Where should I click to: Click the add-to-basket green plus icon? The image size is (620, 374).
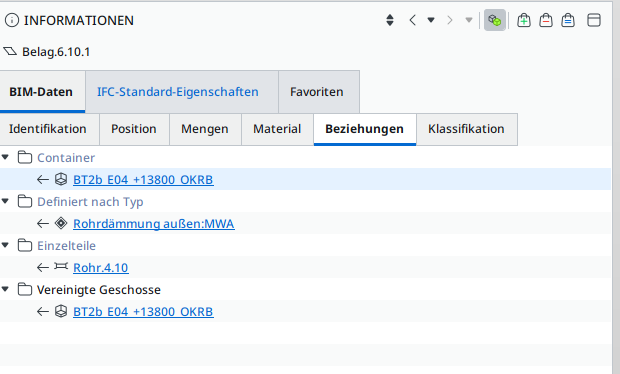pos(524,20)
